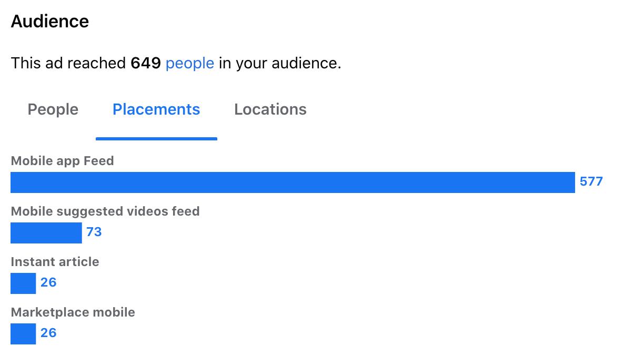Viewport: 644px width, 346px height.
Task: Follow the blue 'people' link
Action: pos(190,64)
